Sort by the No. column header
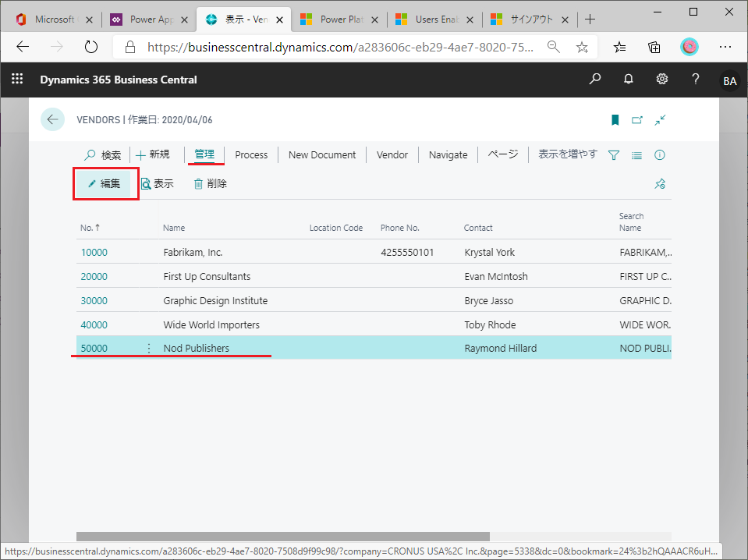 90,228
